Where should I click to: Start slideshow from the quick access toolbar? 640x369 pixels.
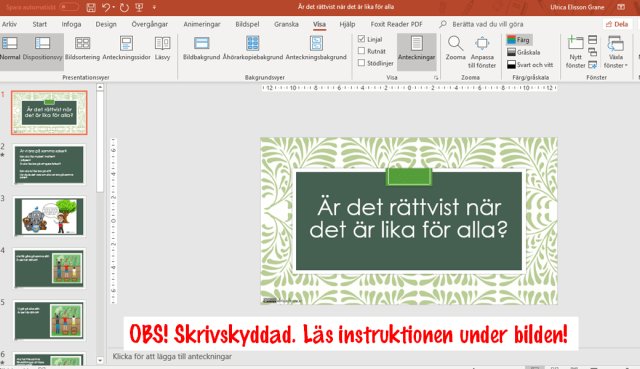coord(139,7)
